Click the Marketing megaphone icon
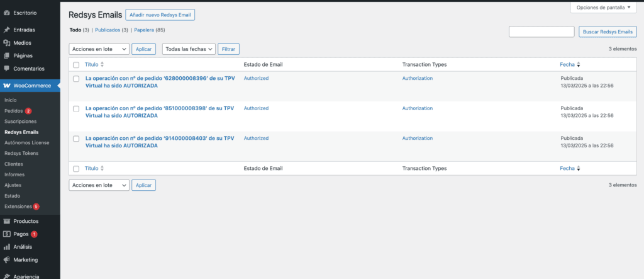The image size is (644, 279). (6, 259)
